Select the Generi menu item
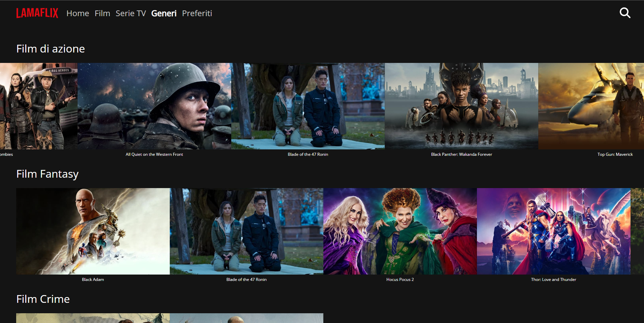 164,13
